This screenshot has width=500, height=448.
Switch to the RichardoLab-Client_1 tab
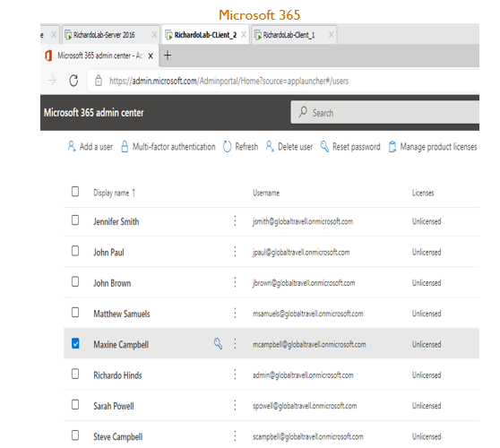289,35
